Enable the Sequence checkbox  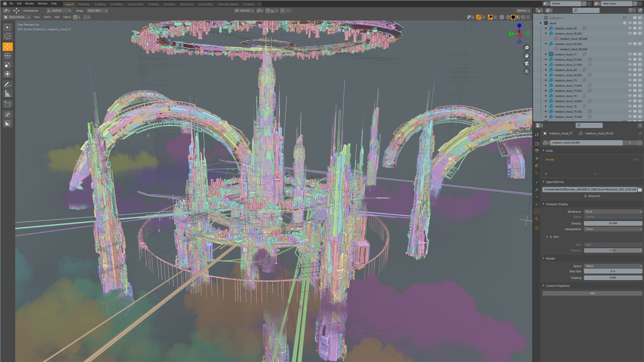[x=585, y=196]
